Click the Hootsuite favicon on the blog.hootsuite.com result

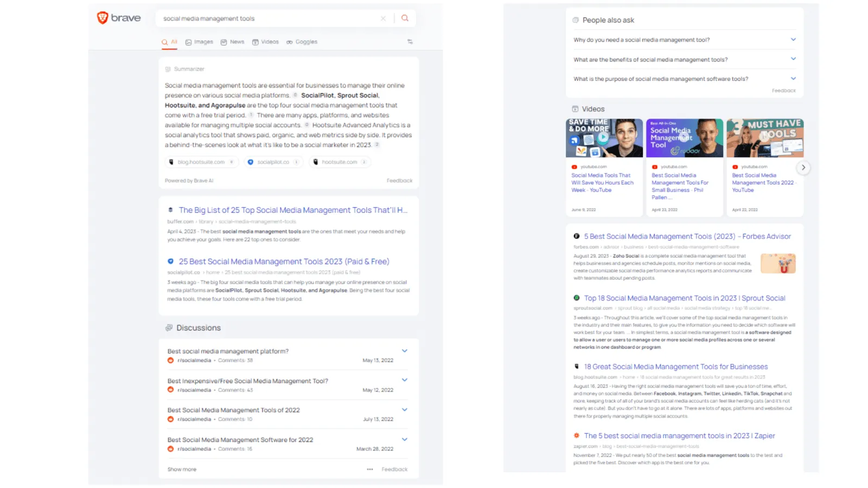pos(578,366)
